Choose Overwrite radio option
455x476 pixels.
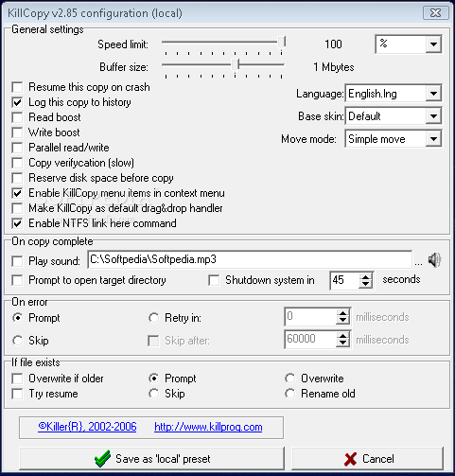tap(290, 379)
